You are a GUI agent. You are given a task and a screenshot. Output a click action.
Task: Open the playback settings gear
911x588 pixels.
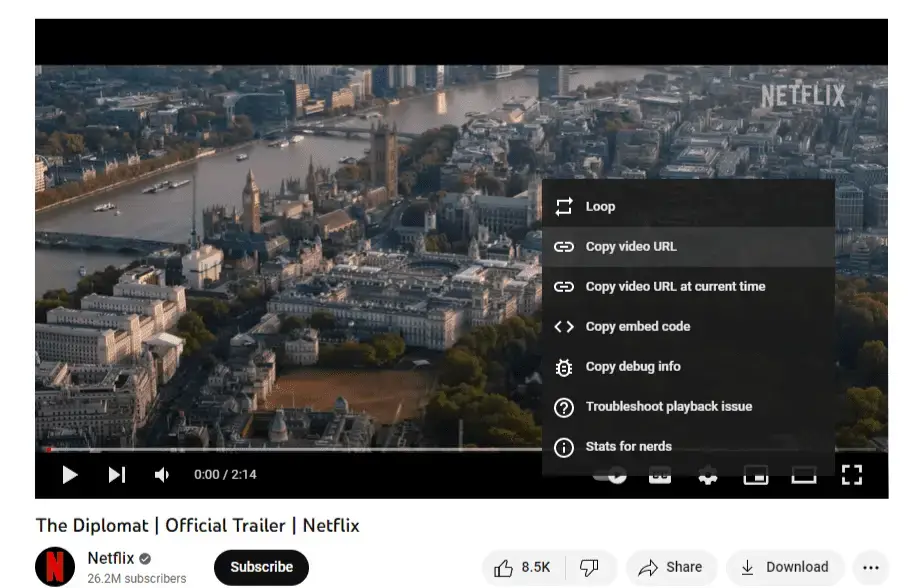tap(707, 475)
